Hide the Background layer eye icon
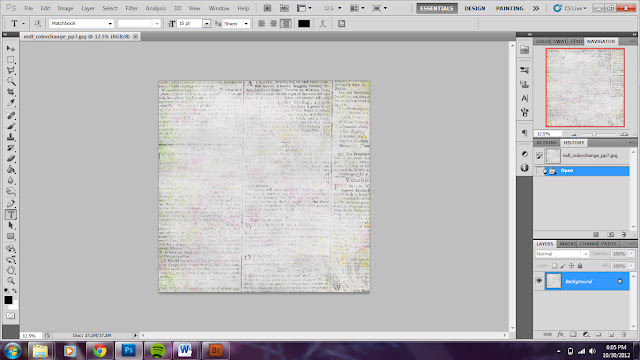640x360 pixels. click(539, 281)
